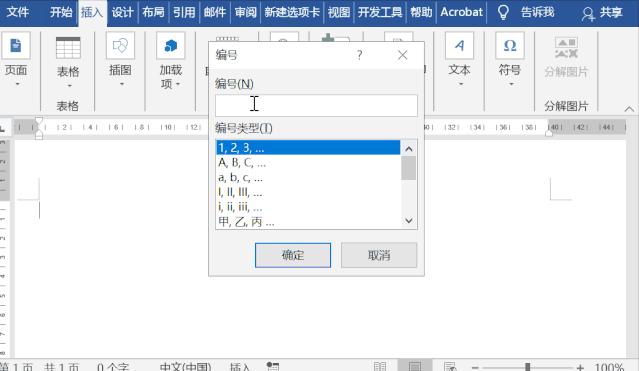Switch to the 布局 tab
Viewport: 639px width, 371px height.
(x=153, y=12)
